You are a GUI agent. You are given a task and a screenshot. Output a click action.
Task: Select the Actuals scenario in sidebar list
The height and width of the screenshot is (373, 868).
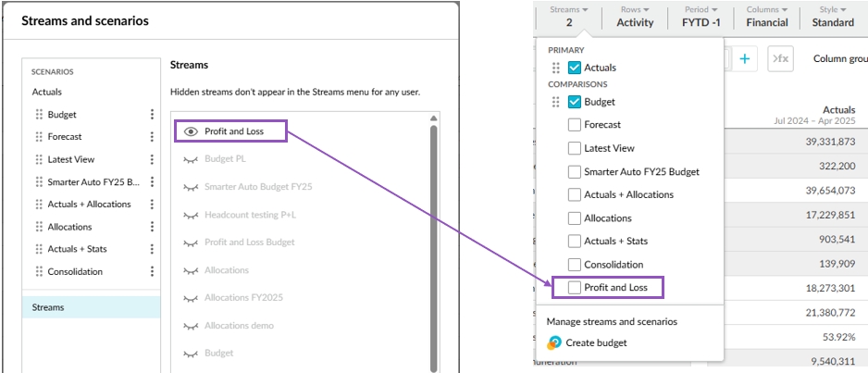click(x=47, y=93)
